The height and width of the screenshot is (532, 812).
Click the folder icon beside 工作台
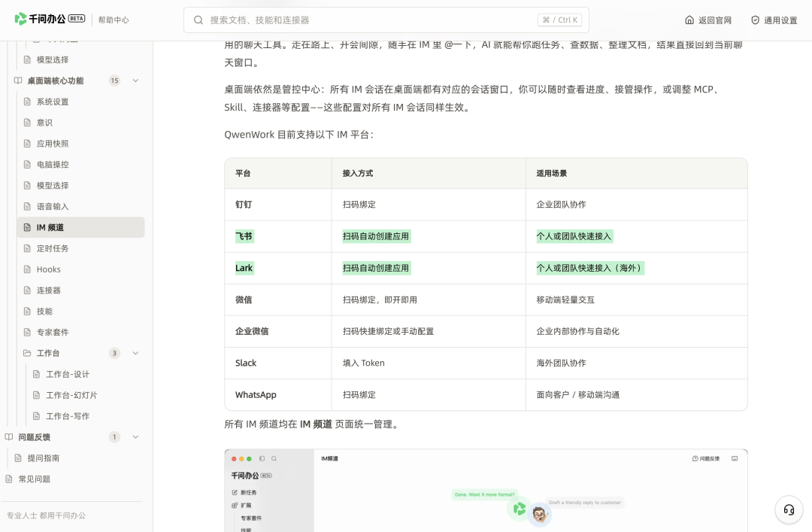(28, 353)
